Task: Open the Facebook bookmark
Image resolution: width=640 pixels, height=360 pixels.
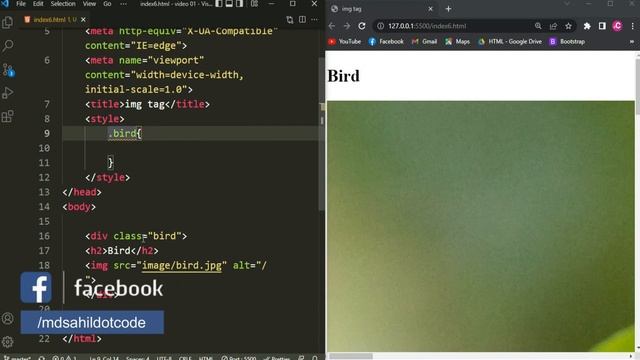Action: pos(386,42)
